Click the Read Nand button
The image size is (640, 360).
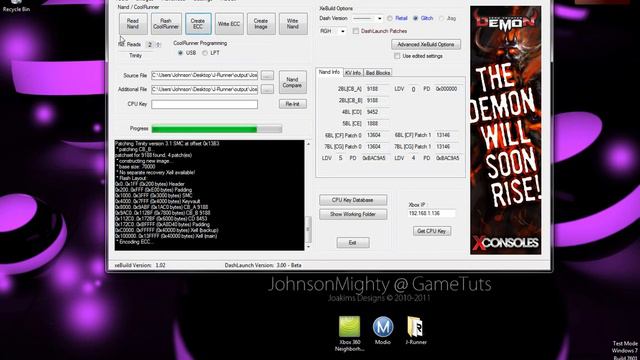click(133, 24)
